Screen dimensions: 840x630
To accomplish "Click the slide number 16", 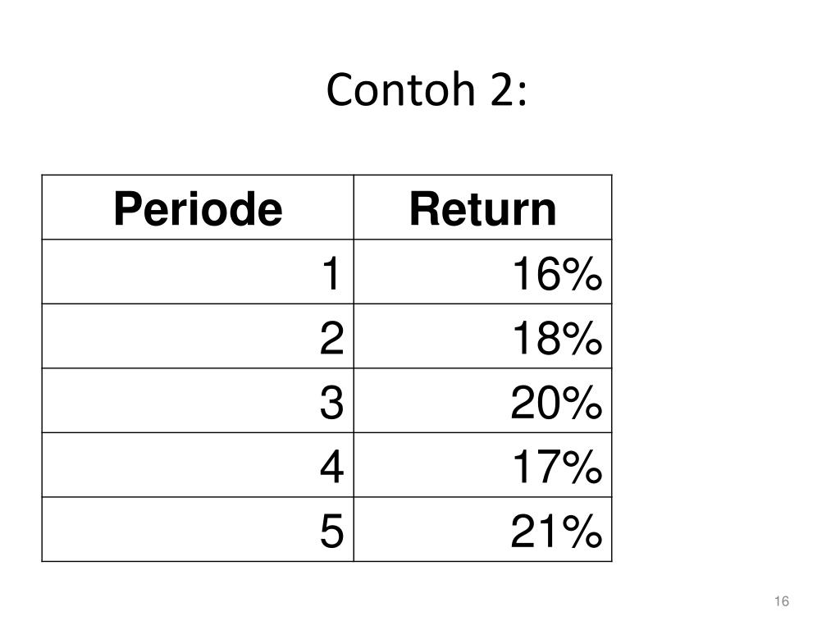I will (782, 601).
